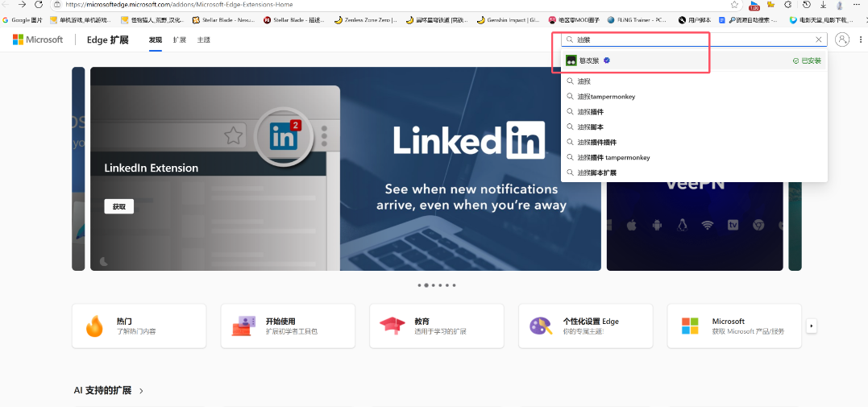868x407 pixels.
Task: Select the 油猴插件 tampermonkey search suggestion
Action: [694, 157]
